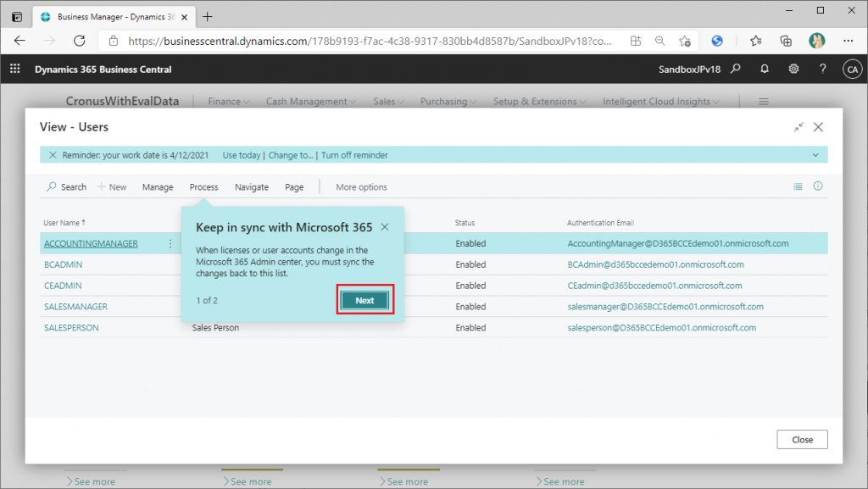
Task: Click the CEadmin authentication email
Action: click(655, 286)
